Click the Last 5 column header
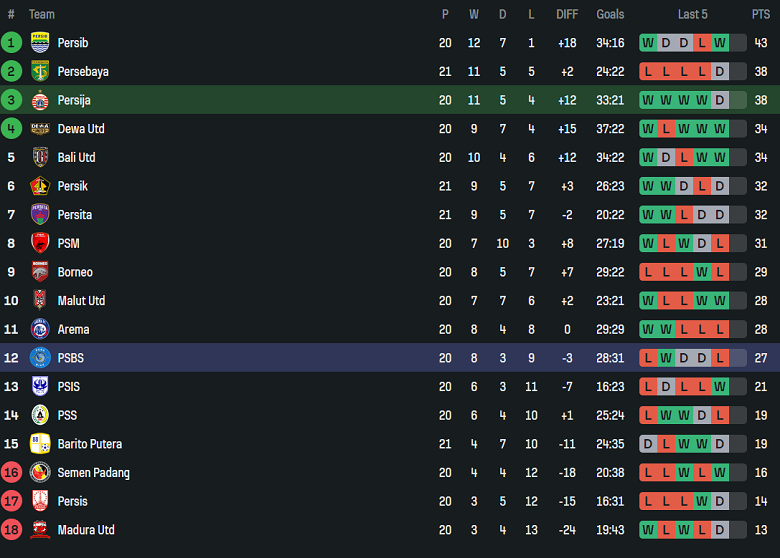780x558 pixels. [x=692, y=14]
